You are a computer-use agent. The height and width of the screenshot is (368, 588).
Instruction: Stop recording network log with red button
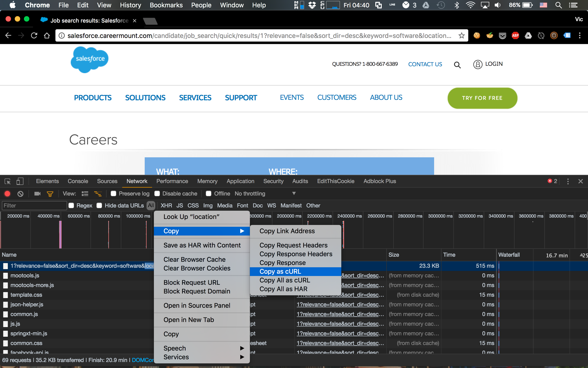pyautogui.click(x=8, y=194)
